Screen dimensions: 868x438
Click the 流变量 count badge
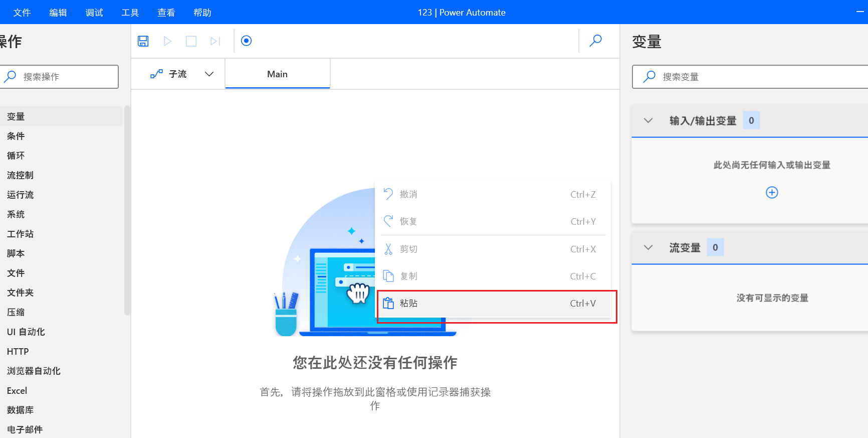point(715,247)
